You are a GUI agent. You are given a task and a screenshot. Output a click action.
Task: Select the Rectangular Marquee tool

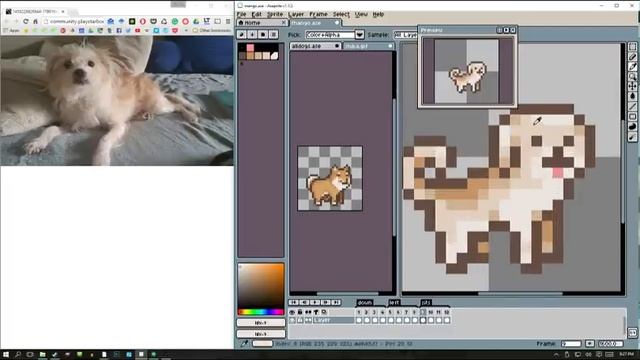632,47
